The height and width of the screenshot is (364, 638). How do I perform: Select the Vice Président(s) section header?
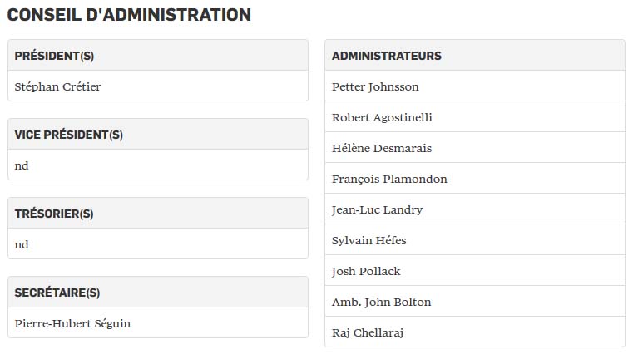(x=68, y=135)
